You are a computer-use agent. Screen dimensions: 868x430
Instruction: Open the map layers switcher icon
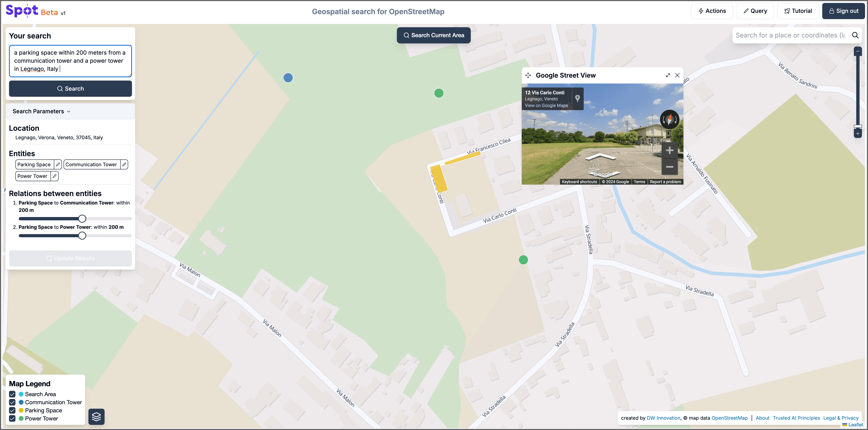point(96,417)
